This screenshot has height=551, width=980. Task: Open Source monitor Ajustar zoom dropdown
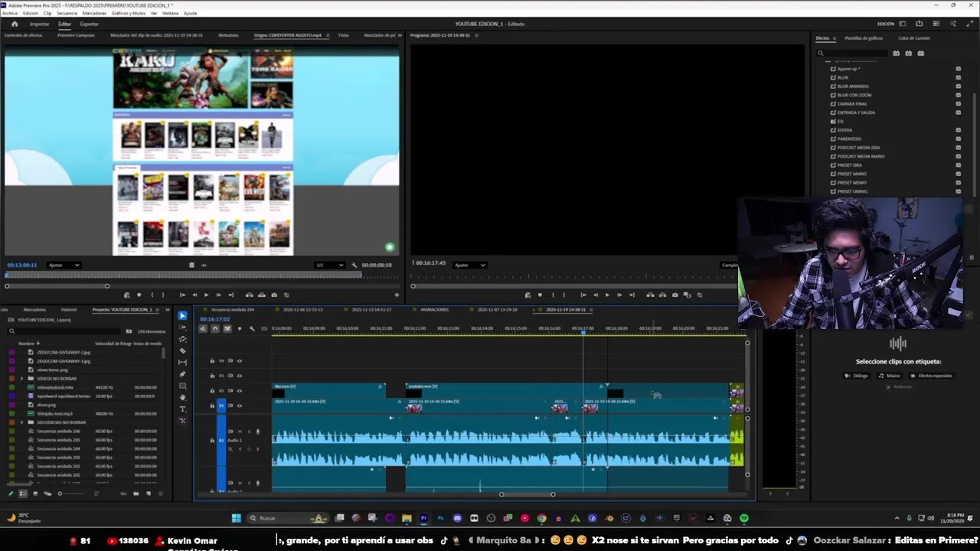pyautogui.click(x=64, y=265)
